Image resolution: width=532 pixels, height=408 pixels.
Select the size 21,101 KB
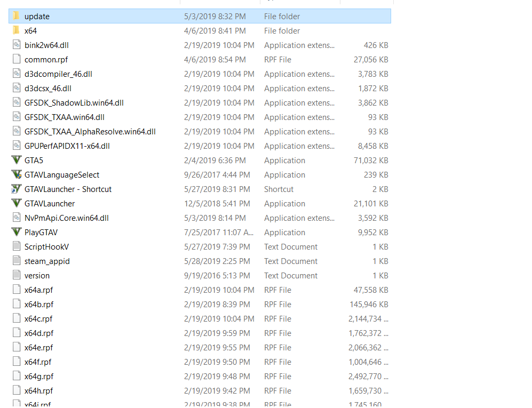[x=371, y=204]
